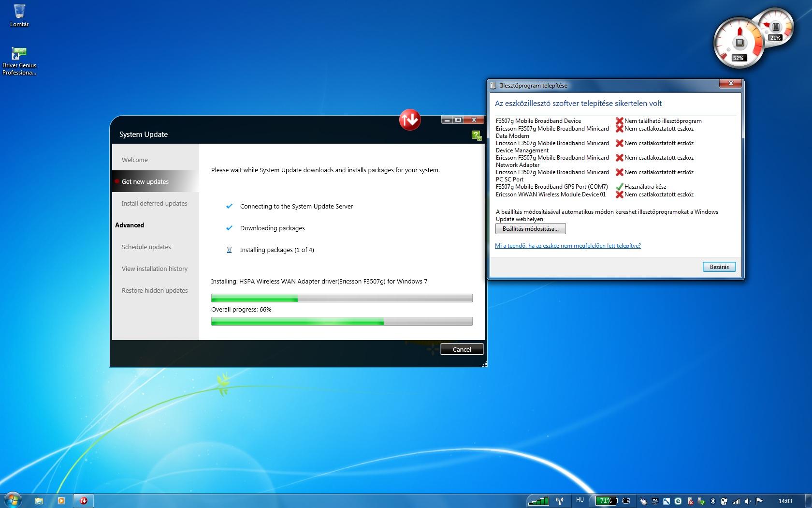This screenshot has height=508, width=812.
Task: Click green checkmark beside GPS Port (COM7)
Action: 619,187
